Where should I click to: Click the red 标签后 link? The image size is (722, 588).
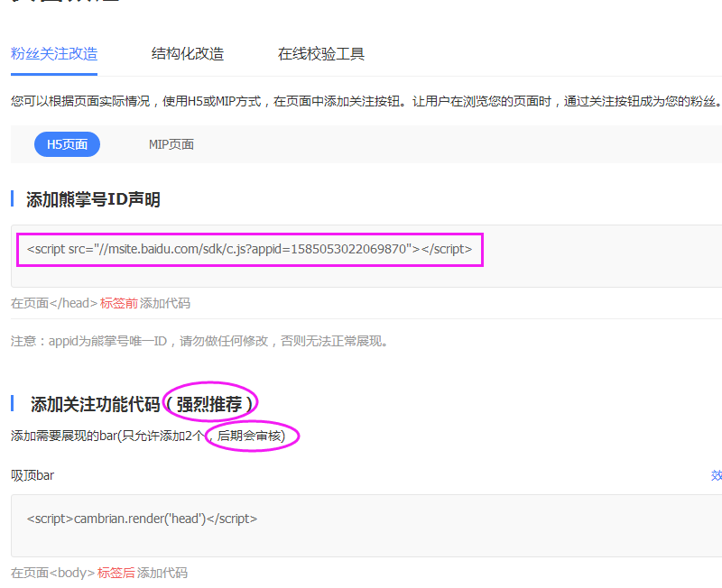[118, 573]
